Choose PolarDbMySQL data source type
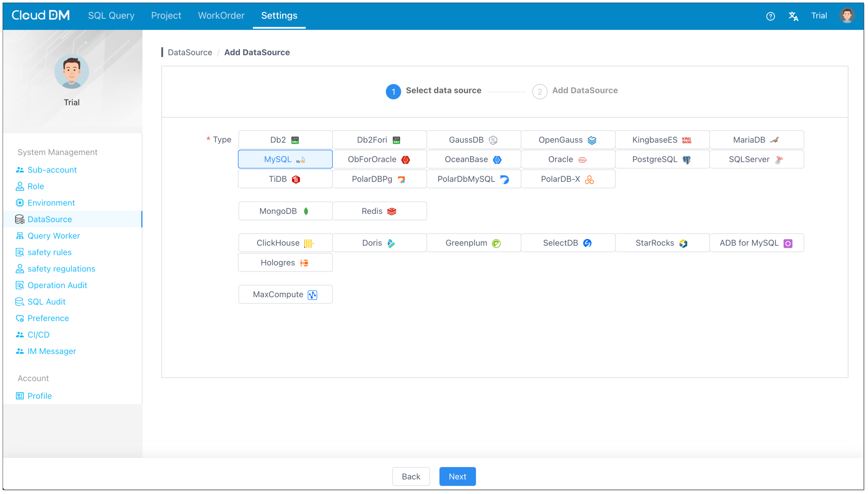 pyautogui.click(x=474, y=179)
